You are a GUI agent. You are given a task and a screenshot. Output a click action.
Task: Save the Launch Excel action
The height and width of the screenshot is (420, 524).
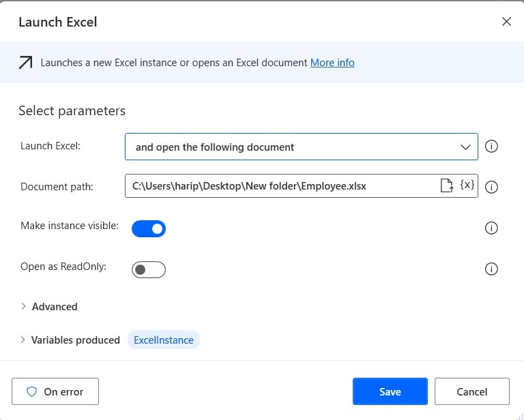point(390,391)
